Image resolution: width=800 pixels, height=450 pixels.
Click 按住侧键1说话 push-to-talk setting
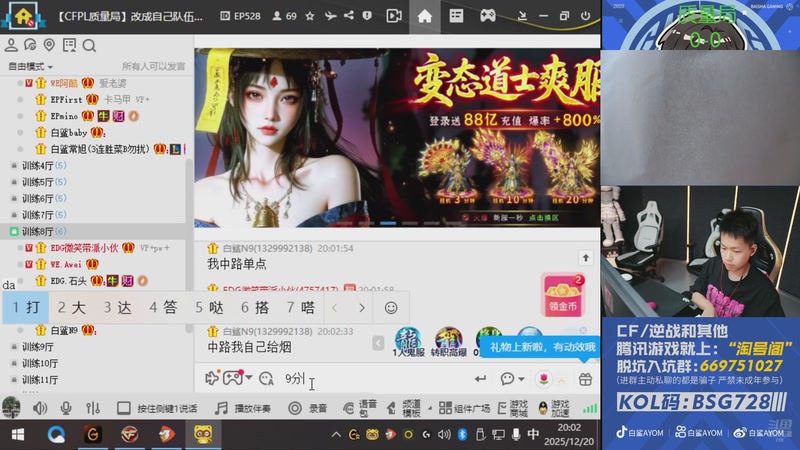157,408
